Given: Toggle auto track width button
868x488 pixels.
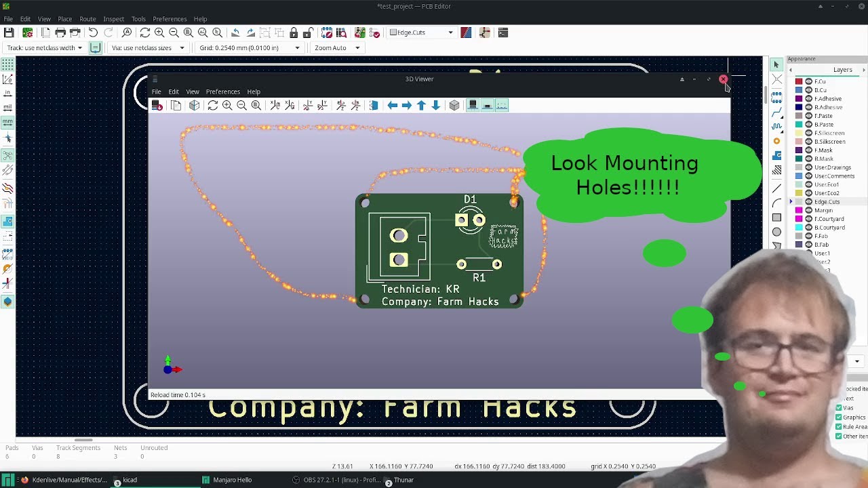Looking at the screenshot, I should [96, 47].
